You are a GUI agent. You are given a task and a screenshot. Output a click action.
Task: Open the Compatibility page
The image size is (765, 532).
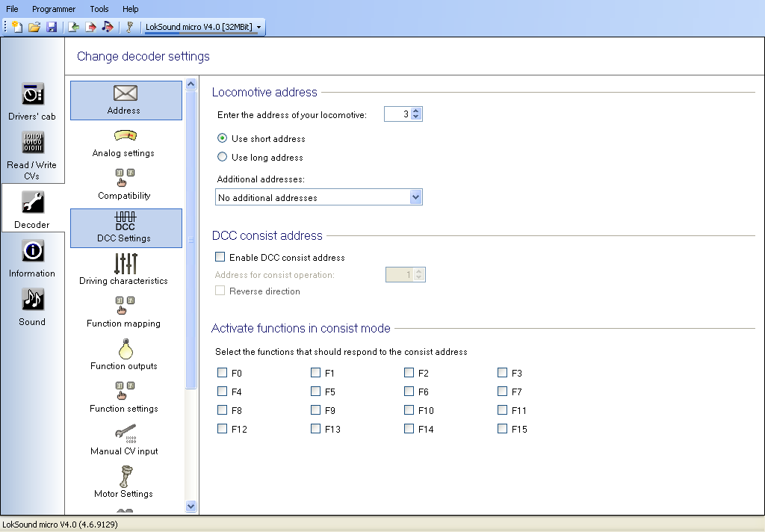pos(124,185)
